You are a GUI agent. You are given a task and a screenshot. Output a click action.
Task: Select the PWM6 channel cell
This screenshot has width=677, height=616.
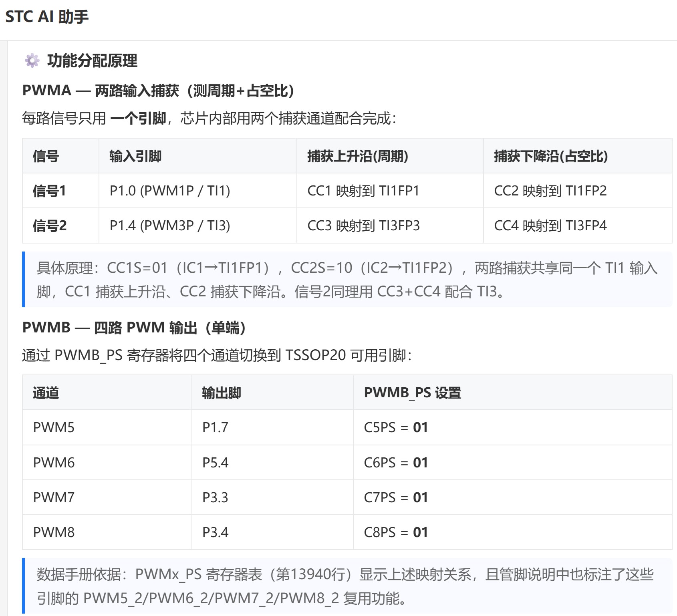click(107, 463)
